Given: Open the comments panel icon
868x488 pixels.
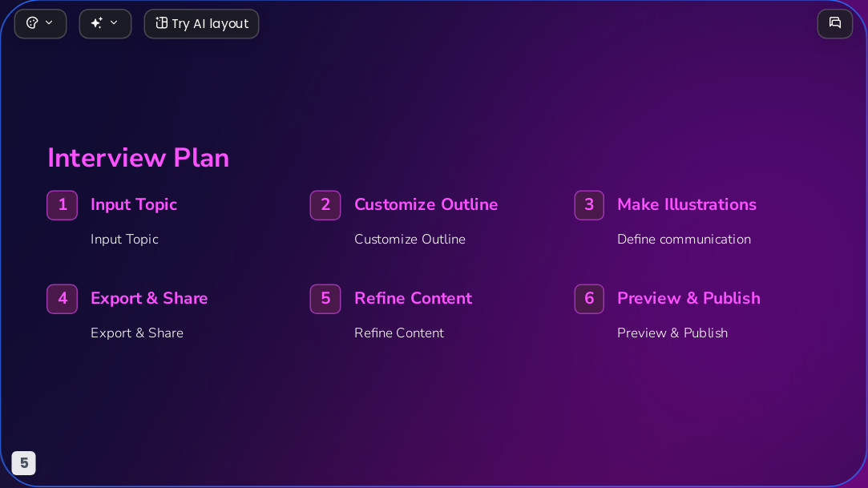Looking at the screenshot, I should 835,24.
